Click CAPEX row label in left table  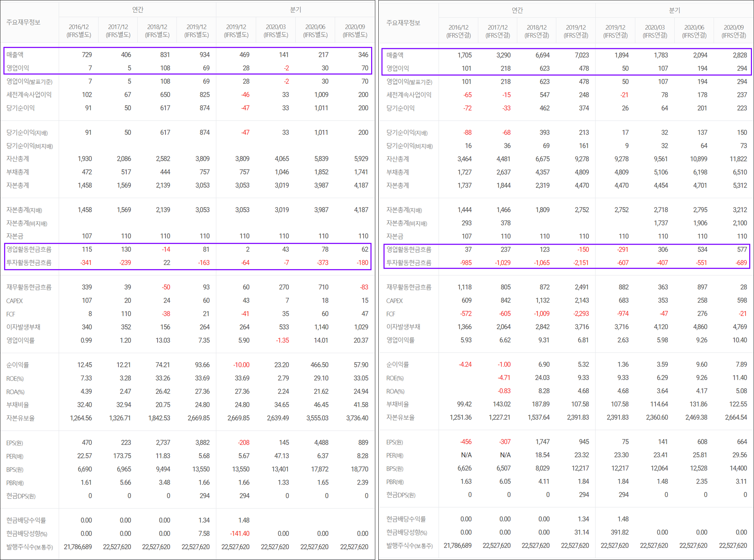[x=14, y=301]
